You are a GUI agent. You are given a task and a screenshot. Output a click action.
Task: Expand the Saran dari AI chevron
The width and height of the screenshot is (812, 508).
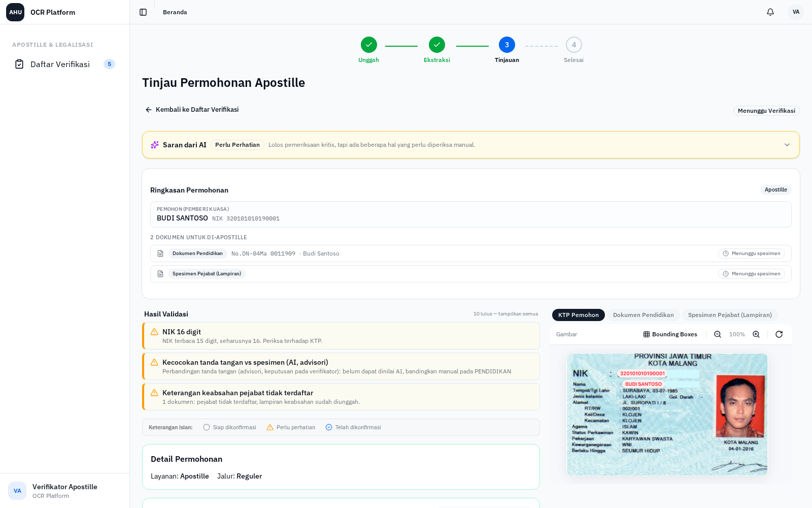click(x=787, y=145)
